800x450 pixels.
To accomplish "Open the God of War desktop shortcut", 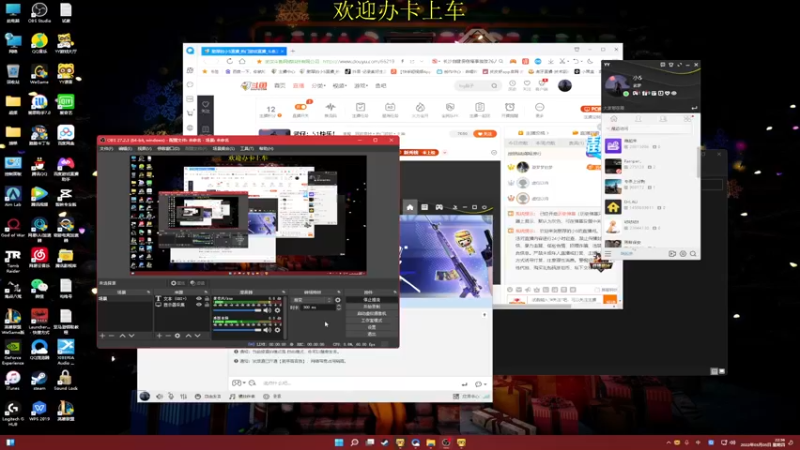I will point(13,227).
